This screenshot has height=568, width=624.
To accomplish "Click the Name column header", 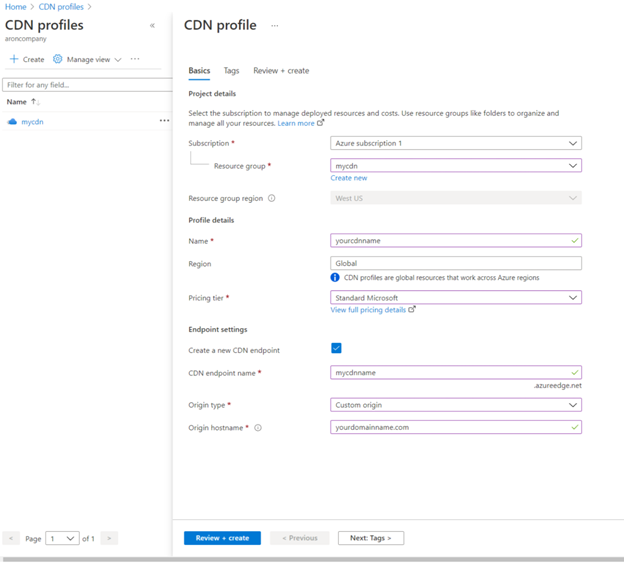I will point(16,102).
